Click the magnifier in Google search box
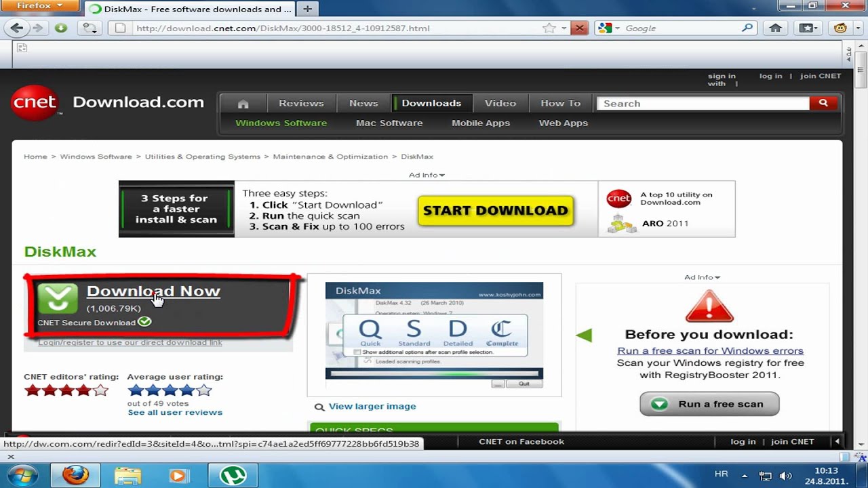 [x=747, y=28]
